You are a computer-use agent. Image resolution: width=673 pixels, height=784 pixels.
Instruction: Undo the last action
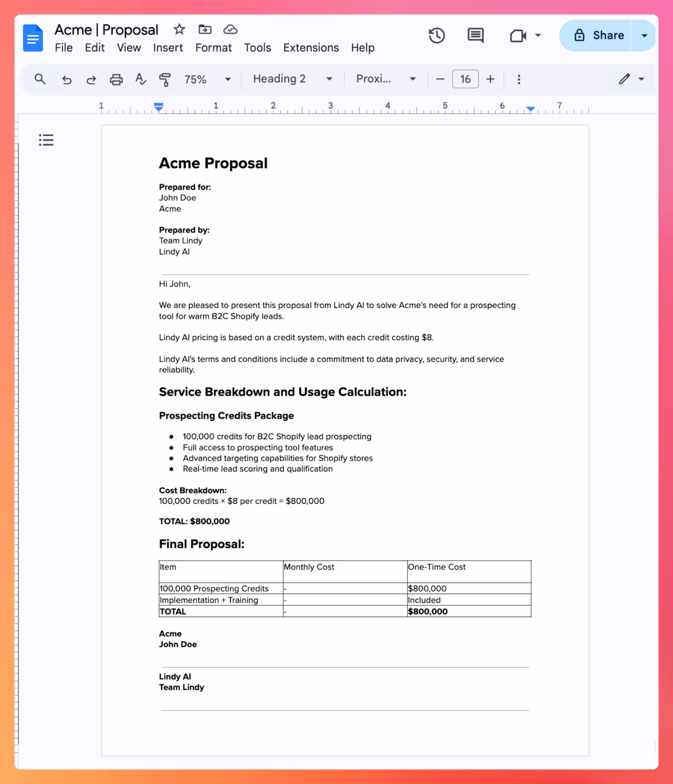pyautogui.click(x=67, y=79)
